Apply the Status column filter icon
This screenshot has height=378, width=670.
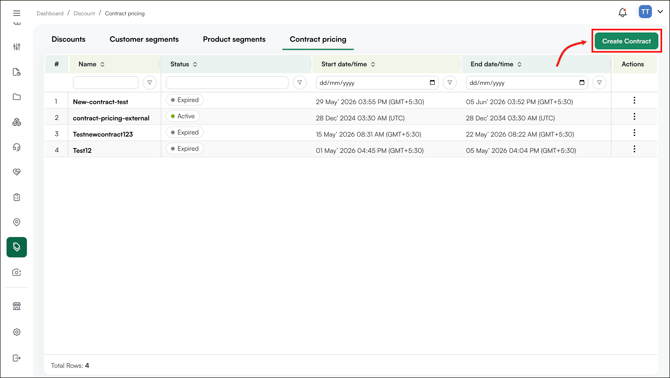(300, 82)
